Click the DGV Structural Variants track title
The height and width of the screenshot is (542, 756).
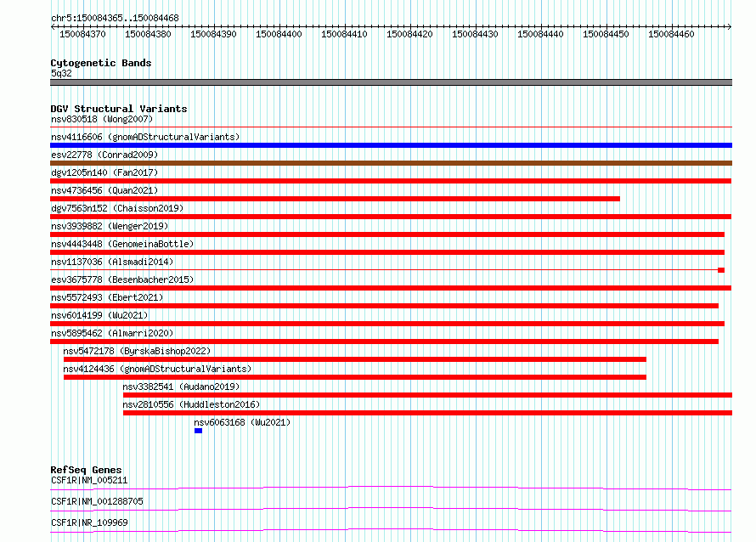click(119, 109)
